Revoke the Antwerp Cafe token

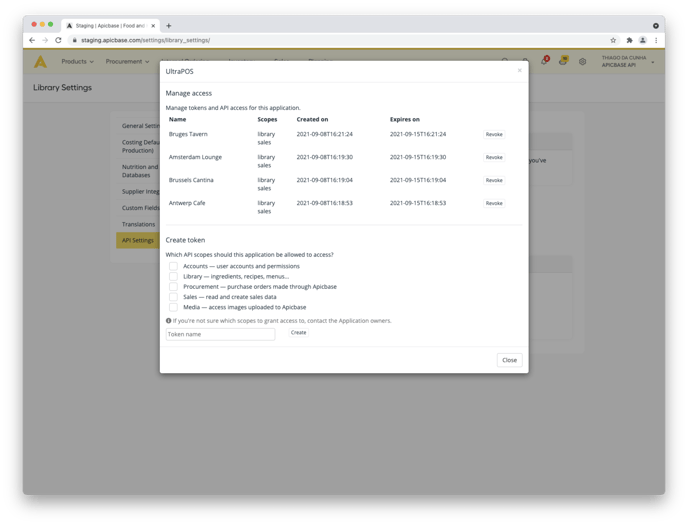click(x=494, y=203)
